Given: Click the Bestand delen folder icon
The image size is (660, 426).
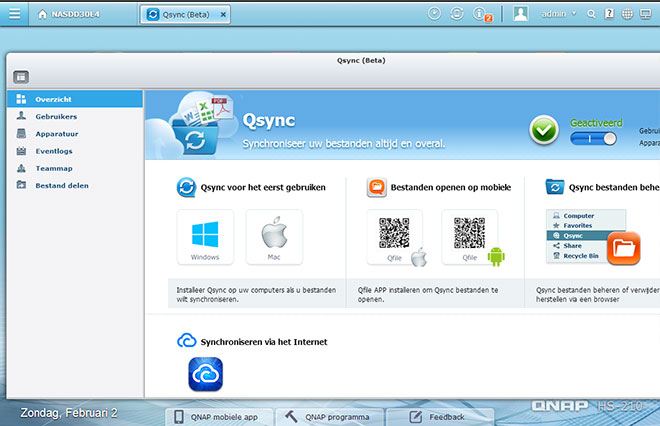Looking at the screenshot, I should pos(21,185).
